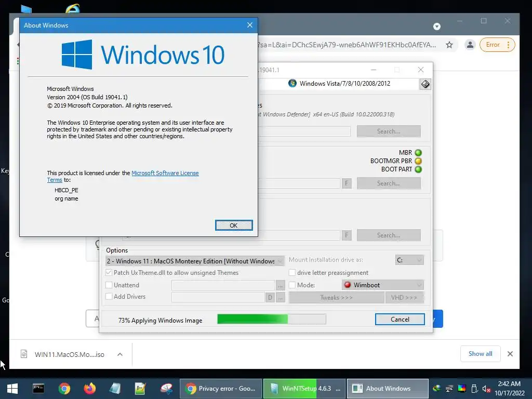This screenshot has width=532, height=399.
Task: Click the BOOTMGR PBR yellow status light
Action: pos(418,161)
